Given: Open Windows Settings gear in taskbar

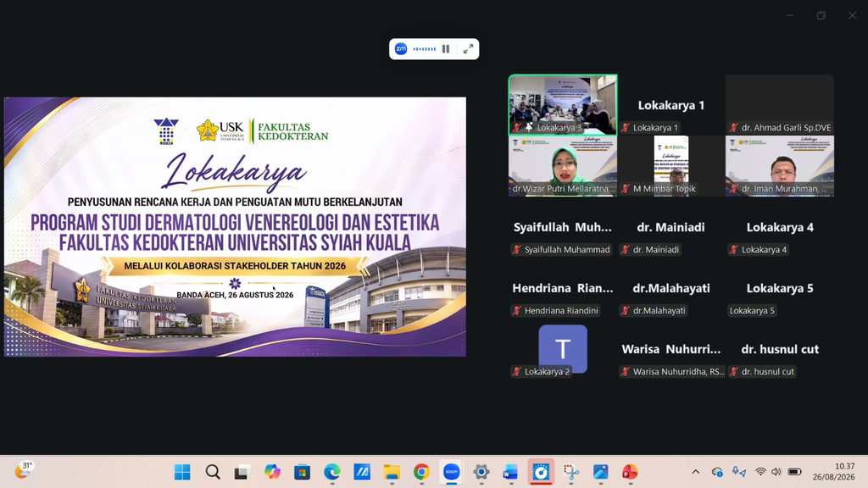Looking at the screenshot, I should point(481,472).
